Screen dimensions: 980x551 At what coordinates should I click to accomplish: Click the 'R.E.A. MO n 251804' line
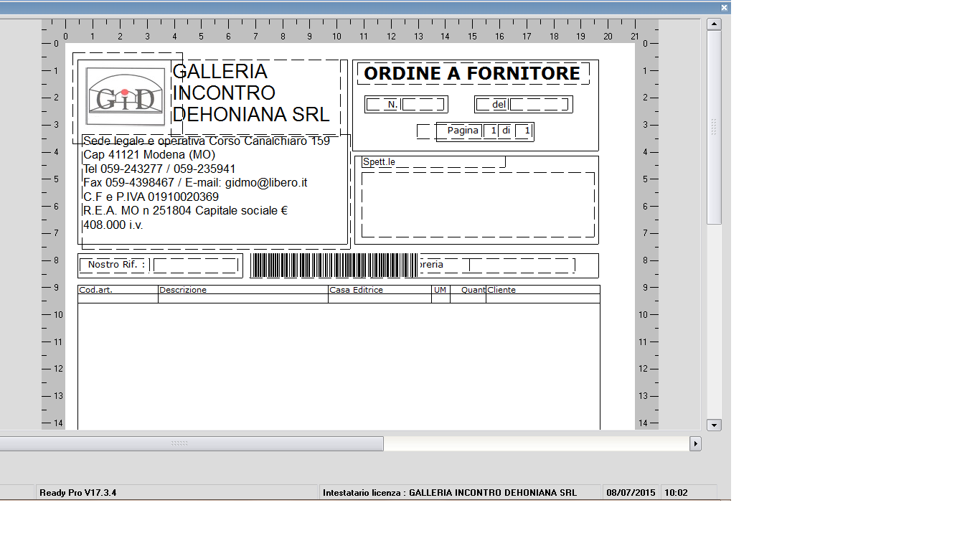click(x=185, y=211)
